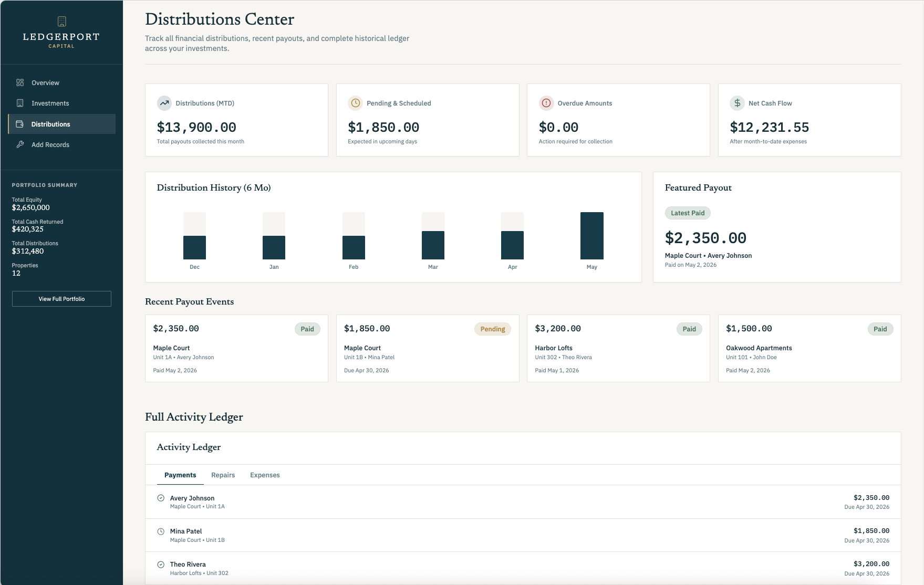
Task: Click the Overview grid icon in the sidebar
Action: (x=20, y=82)
